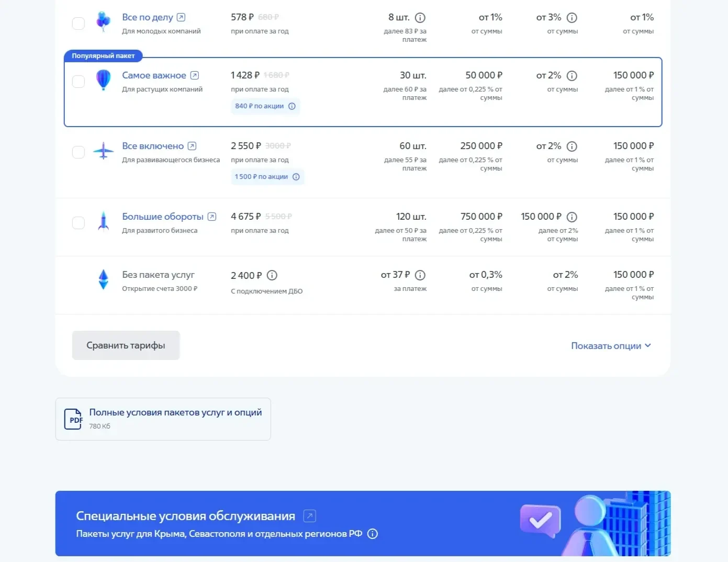Expand Показать опции

click(611, 346)
